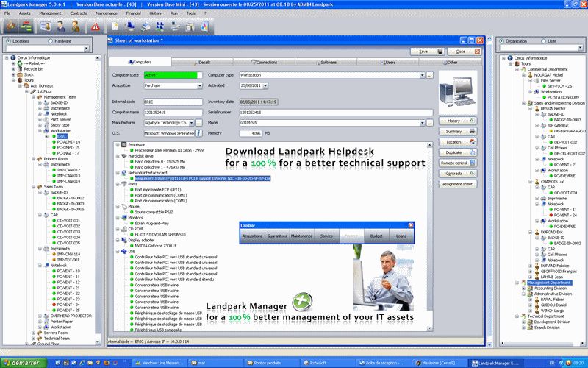Click the org chart icon in main toolbar
This screenshot has width=588, height=368.
26,26
